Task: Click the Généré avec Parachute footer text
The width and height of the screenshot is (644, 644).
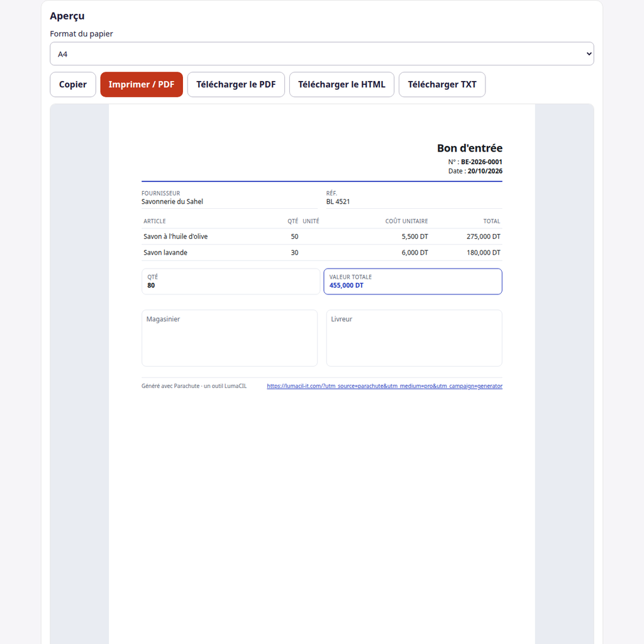Action: point(194,386)
